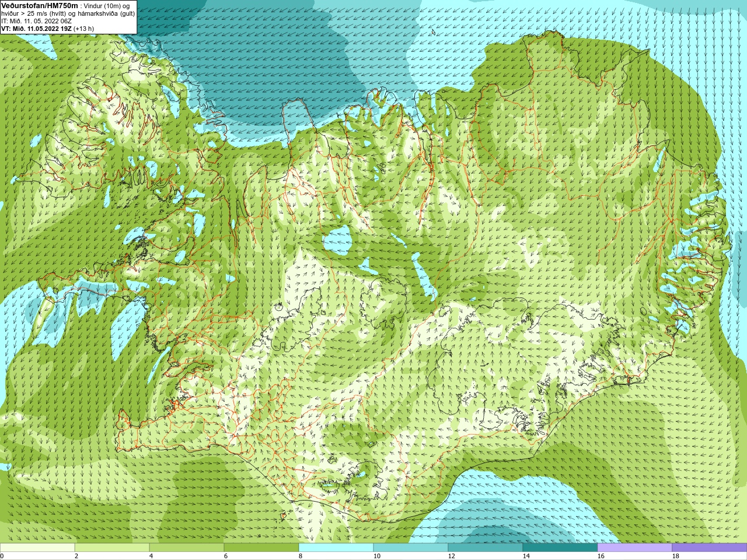Click the 'Vindur (10m) og' text
Image resolution: width=747 pixels, height=560 pixels.
[x=107, y=6]
